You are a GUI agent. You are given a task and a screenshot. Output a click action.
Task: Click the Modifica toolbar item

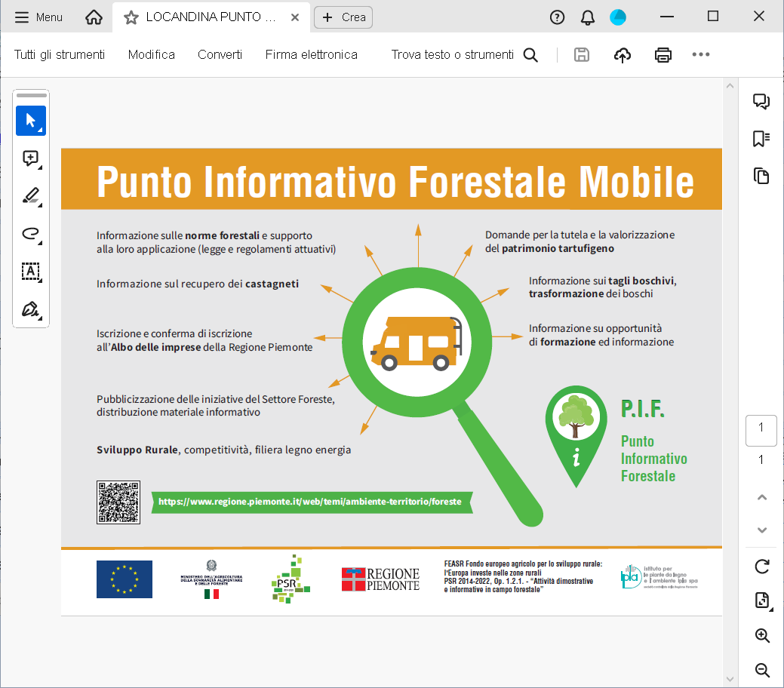click(152, 54)
